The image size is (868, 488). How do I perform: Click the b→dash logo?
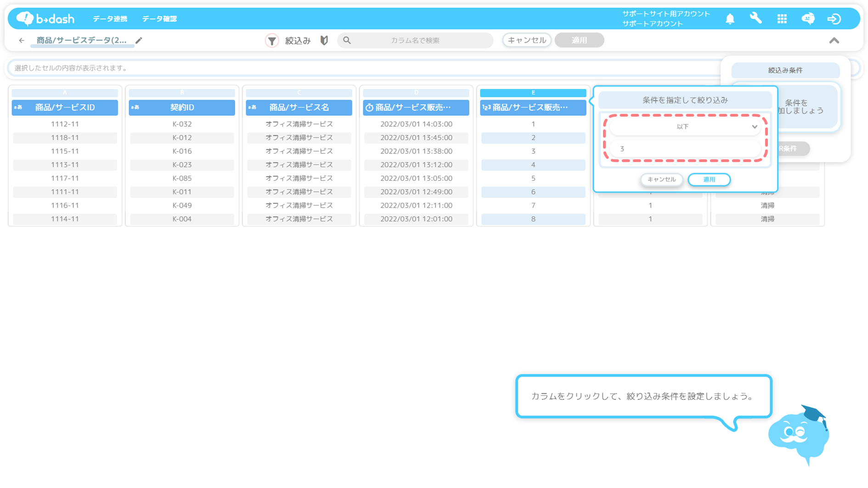tap(45, 18)
